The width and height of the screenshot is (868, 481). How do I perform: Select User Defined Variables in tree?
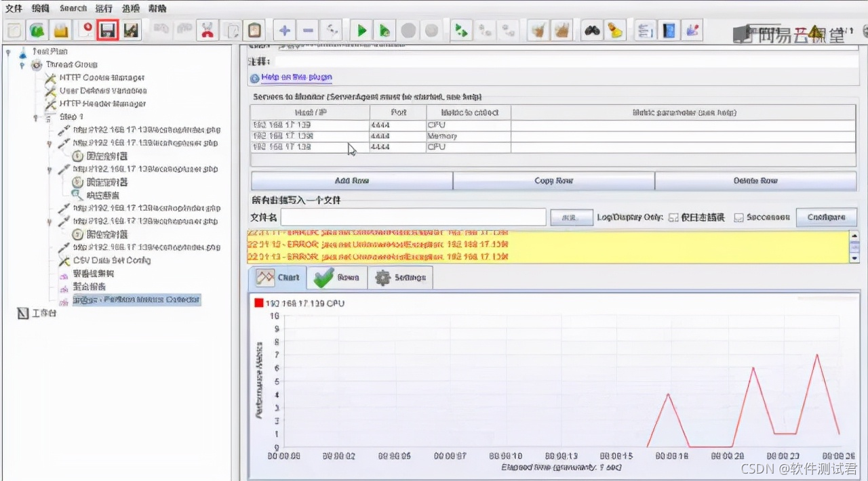(103, 91)
